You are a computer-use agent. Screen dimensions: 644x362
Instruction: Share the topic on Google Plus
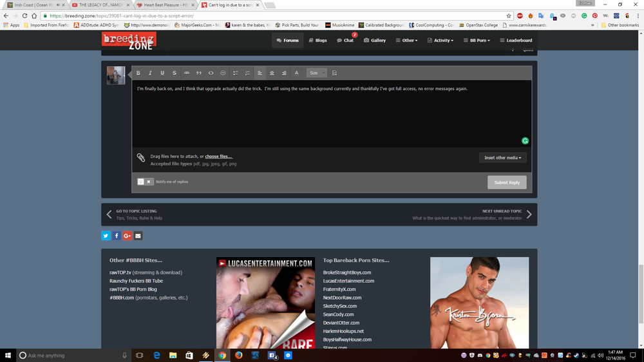tap(128, 236)
